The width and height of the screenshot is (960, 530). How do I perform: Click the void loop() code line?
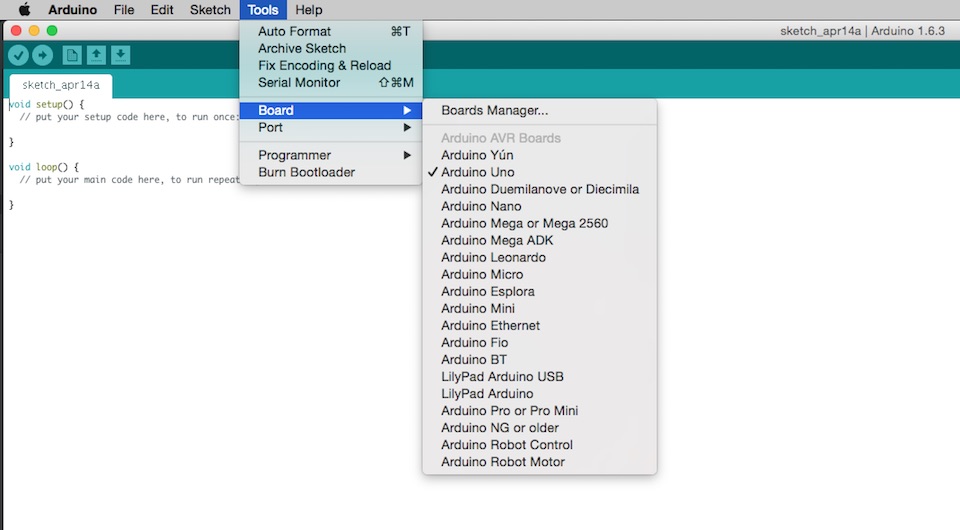point(43,167)
